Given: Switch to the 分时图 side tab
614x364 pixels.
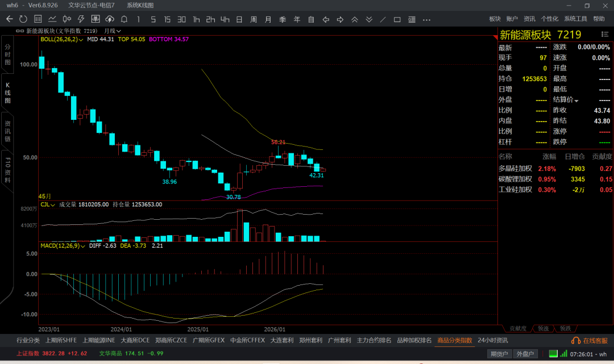Looking at the screenshot, I should [7, 55].
